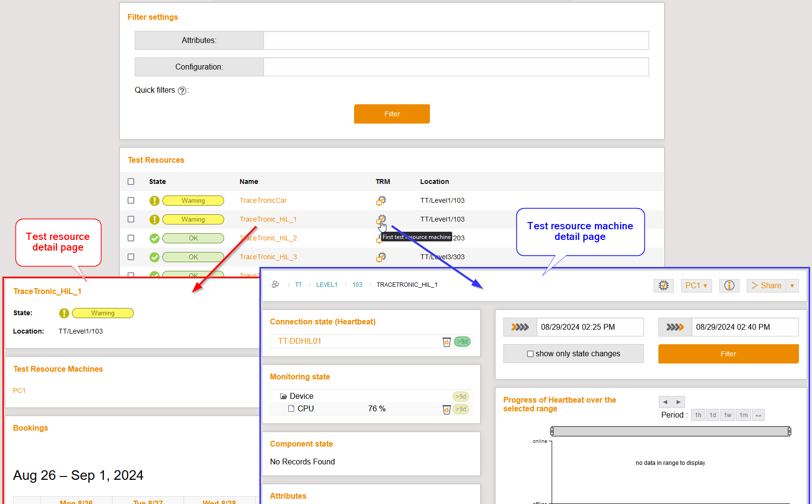Open TRM icon for TraceTronicCar row
This screenshot has height=504, width=812.
(x=381, y=200)
